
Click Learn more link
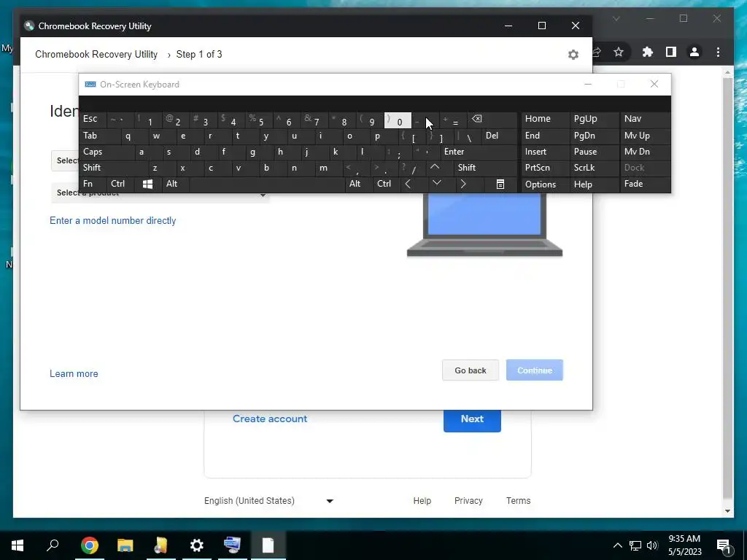point(74,374)
